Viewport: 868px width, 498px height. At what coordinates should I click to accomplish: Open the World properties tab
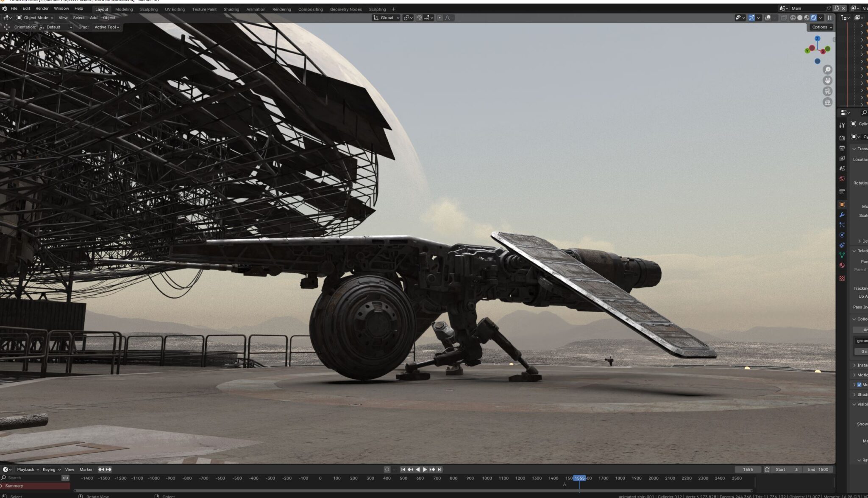(842, 179)
